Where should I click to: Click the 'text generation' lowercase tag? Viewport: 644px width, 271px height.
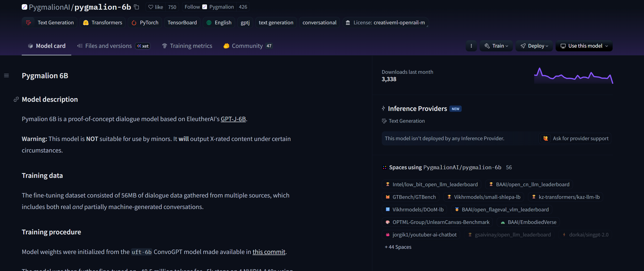point(276,22)
